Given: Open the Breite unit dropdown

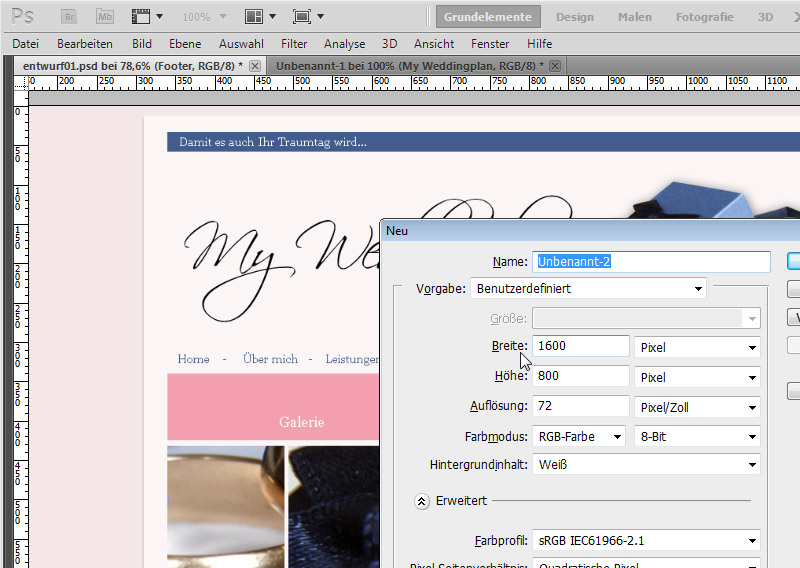Looking at the screenshot, I should pyautogui.click(x=697, y=347).
